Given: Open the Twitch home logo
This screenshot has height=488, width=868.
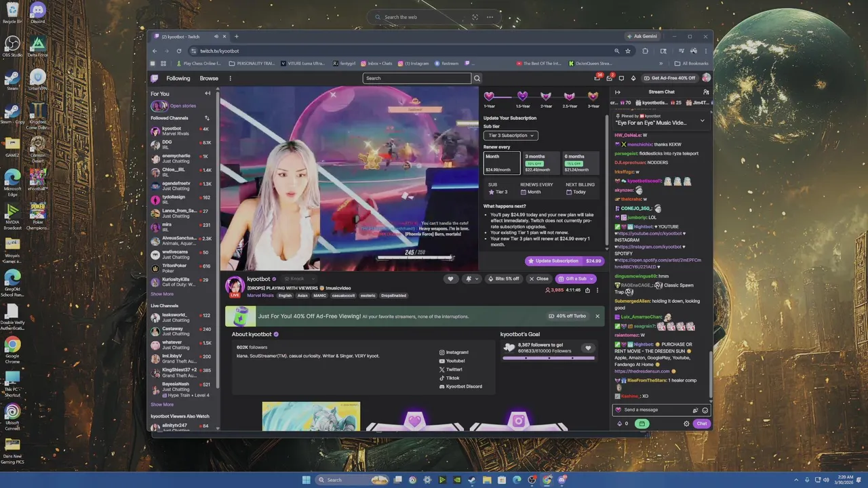Looking at the screenshot, I should point(155,78).
